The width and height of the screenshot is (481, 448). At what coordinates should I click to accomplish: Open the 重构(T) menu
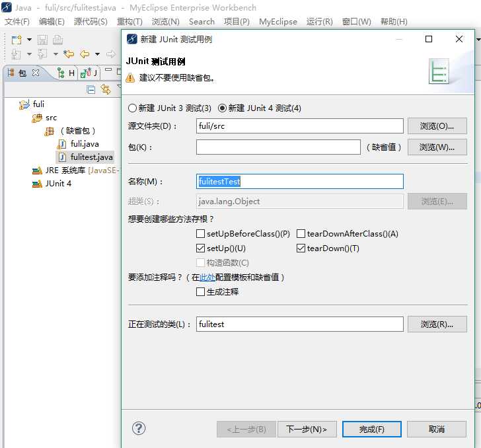point(129,22)
